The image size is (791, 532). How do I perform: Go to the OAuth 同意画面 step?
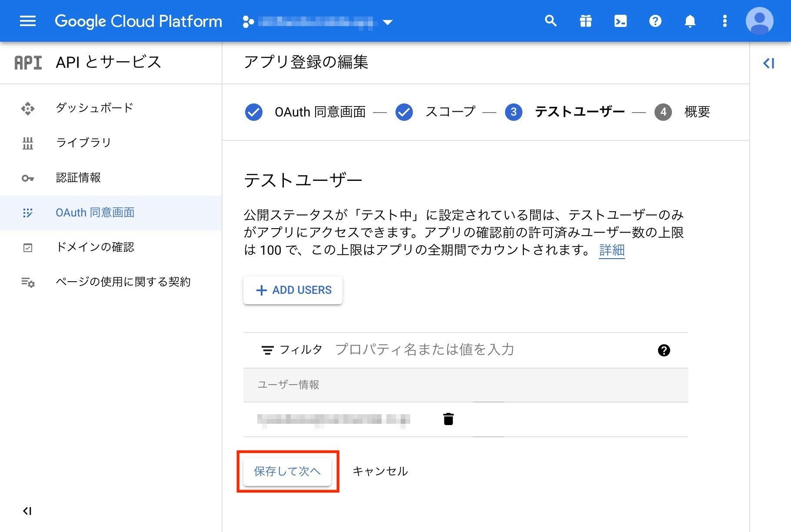[x=320, y=112]
